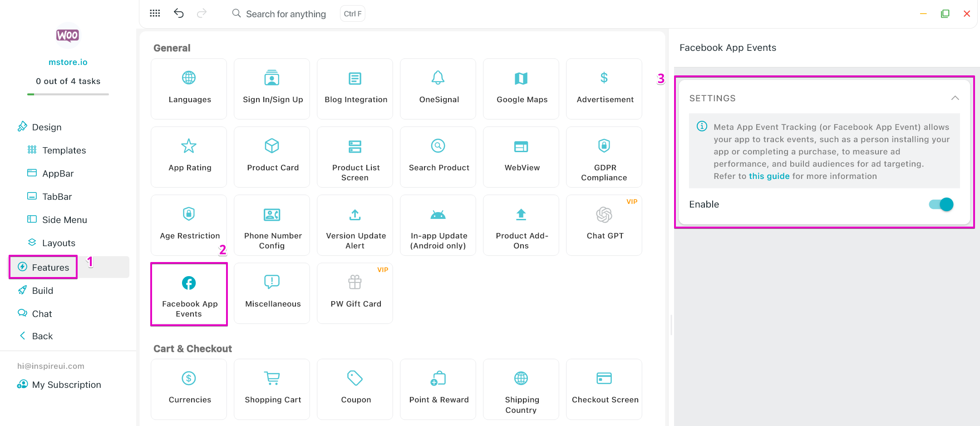The image size is (980, 426).
Task: Select the OneSignal bell icon
Action: pyautogui.click(x=438, y=78)
